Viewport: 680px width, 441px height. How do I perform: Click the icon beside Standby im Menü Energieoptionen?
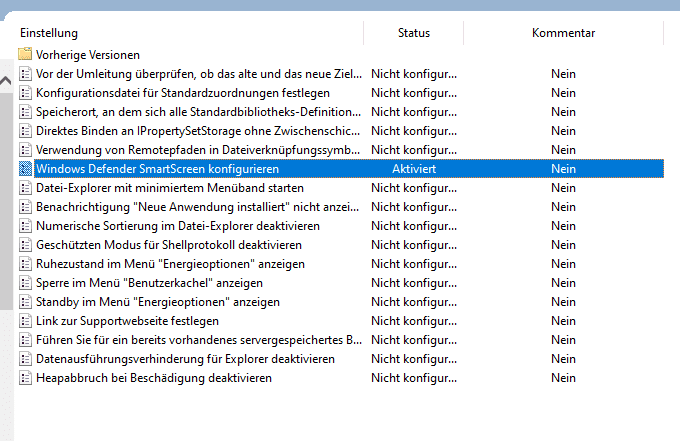coord(26,302)
